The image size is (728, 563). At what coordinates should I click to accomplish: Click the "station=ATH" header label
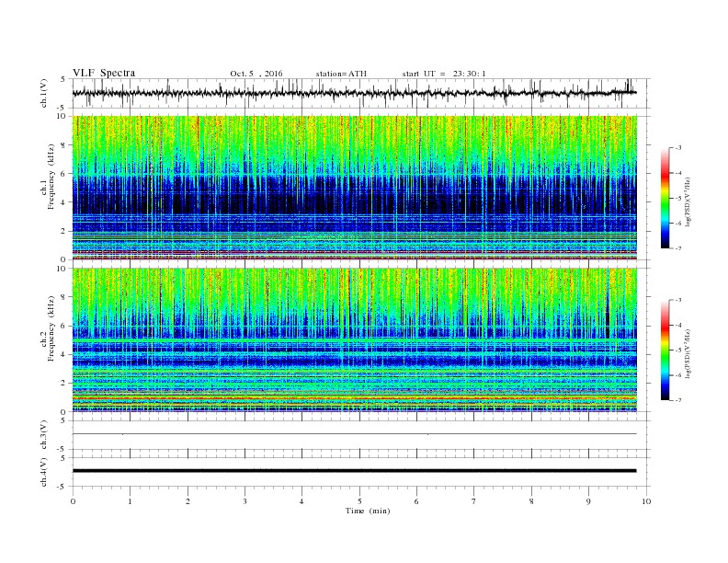[341, 74]
